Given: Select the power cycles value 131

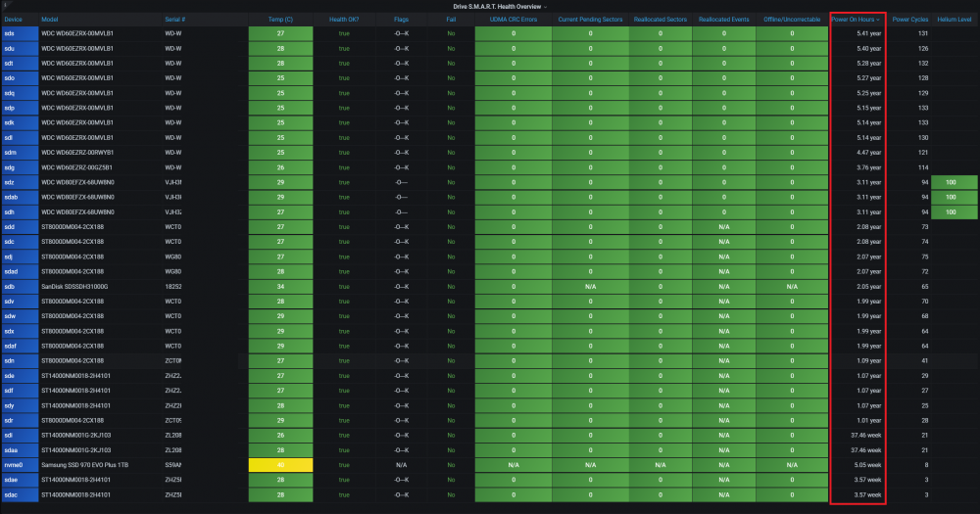Looking at the screenshot, I should click(x=922, y=33).
